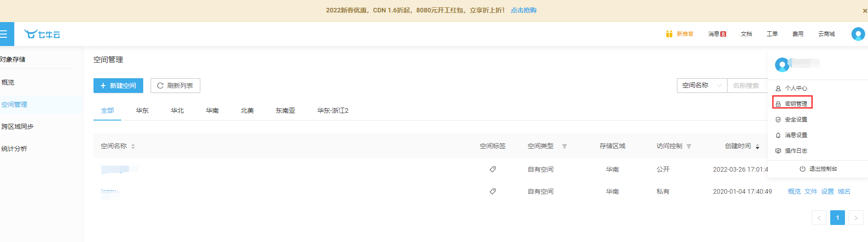868x242 pixels.
Task: Click tag icon in second bucket row
Action: pyautogui.click(x=493, y=191)
